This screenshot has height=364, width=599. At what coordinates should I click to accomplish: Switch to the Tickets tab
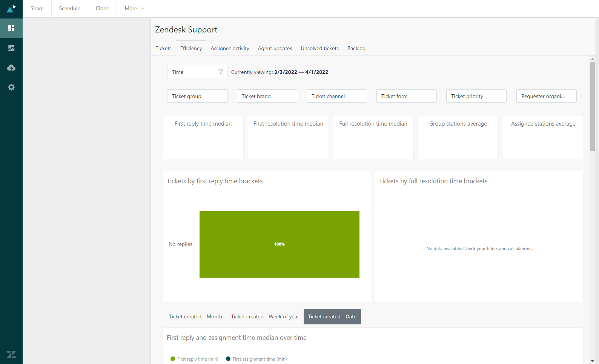(x=164, y=48)
